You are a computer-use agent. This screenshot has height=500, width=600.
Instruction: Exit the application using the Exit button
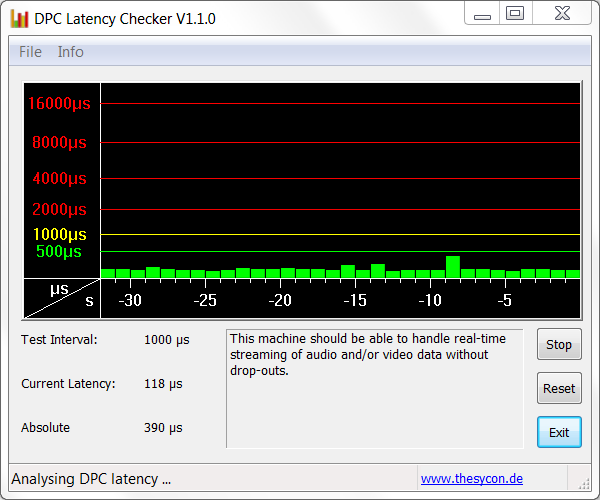(x=559, y=432)
